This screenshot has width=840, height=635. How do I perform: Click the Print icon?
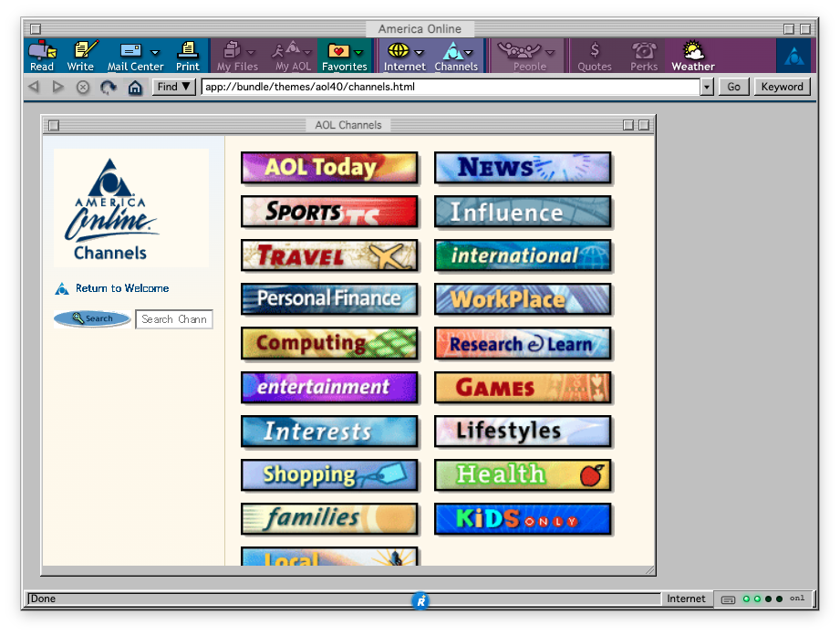pyautogui.click(x=188, y=55)
